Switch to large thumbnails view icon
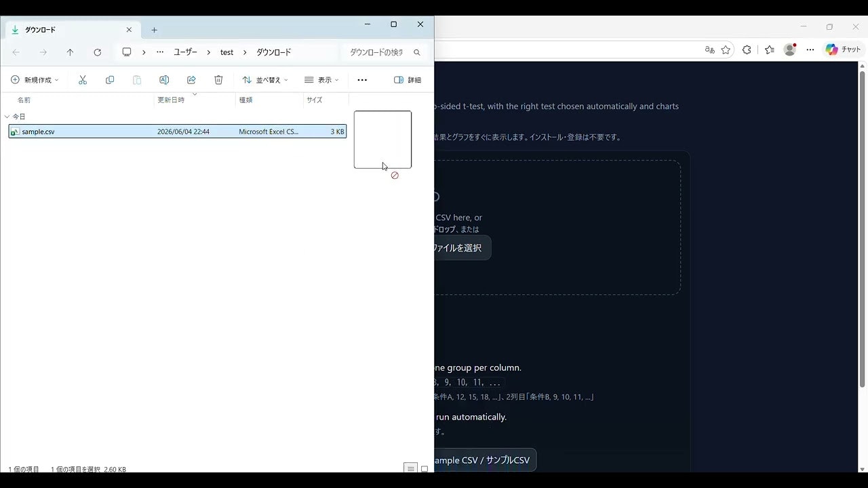The height and width of the screenshot is (488, 868). coord(425,469)
